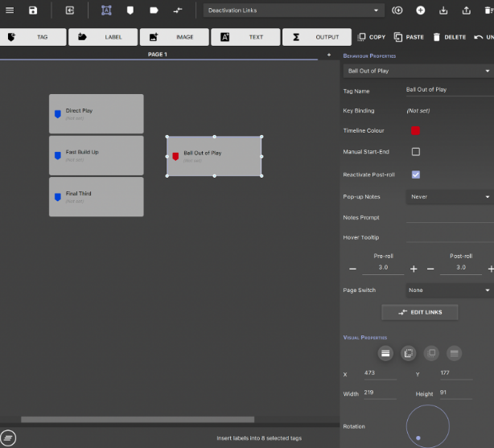Adjust the Rotation dial control
The width and height of the screenshot is (494, 448).
click(428, 426)
